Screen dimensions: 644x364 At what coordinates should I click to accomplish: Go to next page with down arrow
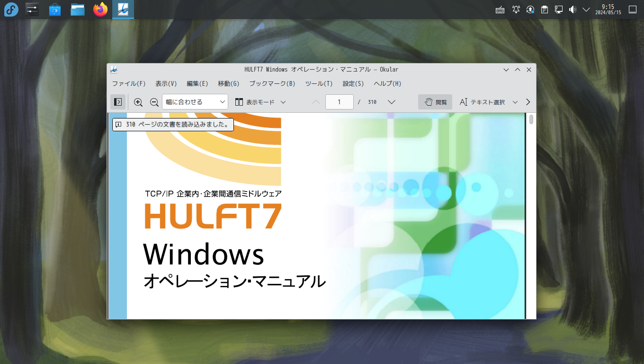(x=392, y=102)
